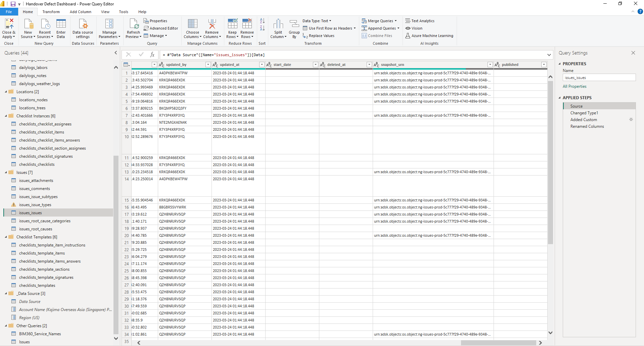The width and height of the screenshot is (644, 346).
Task: Click the All Properties link
Action: pos(574,86)
